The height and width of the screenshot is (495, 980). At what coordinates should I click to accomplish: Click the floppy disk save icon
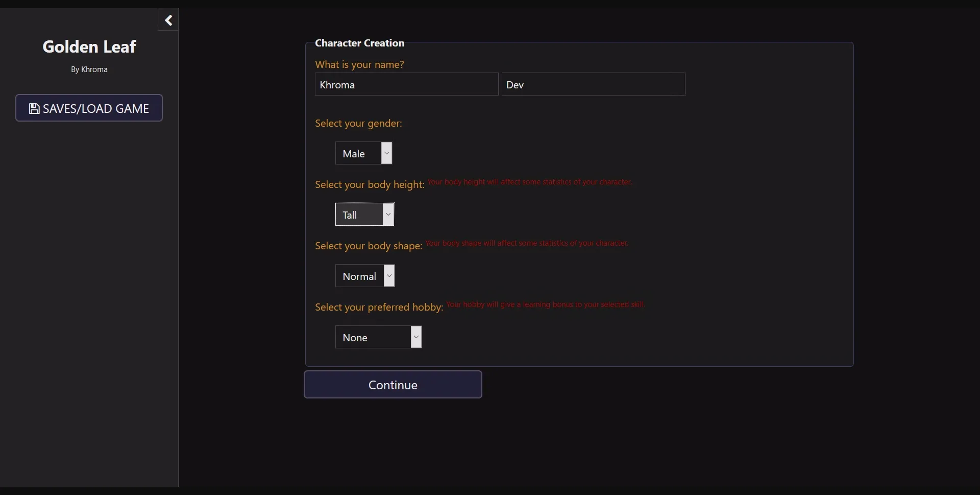coord(34,109)
